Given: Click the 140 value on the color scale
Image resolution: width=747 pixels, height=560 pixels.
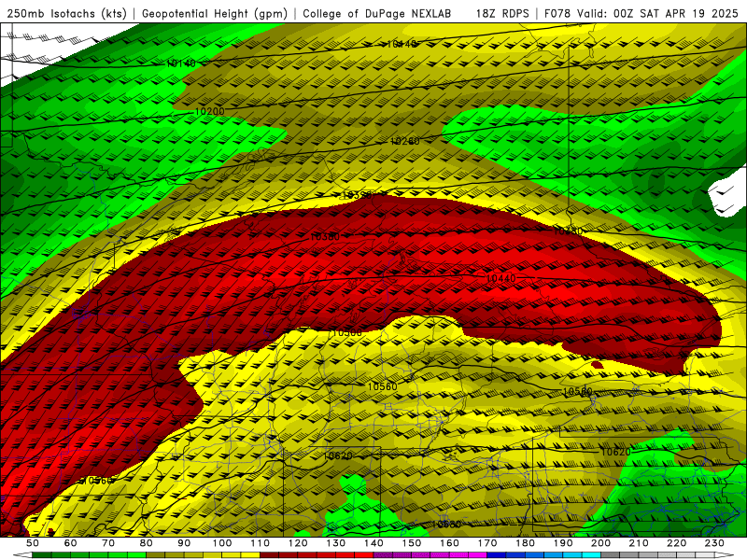Looking at the screenshot, I should 373,543.
